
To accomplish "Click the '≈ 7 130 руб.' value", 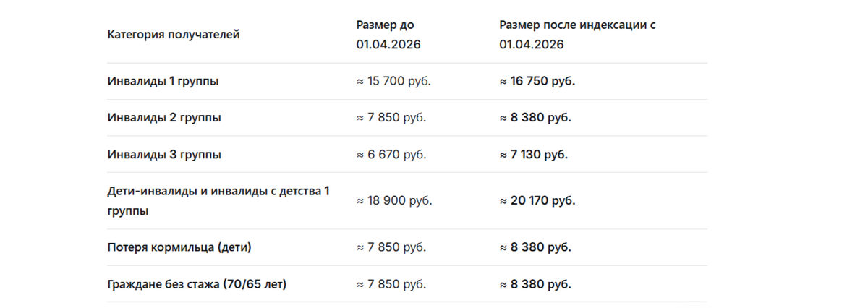I will (534, 155).
